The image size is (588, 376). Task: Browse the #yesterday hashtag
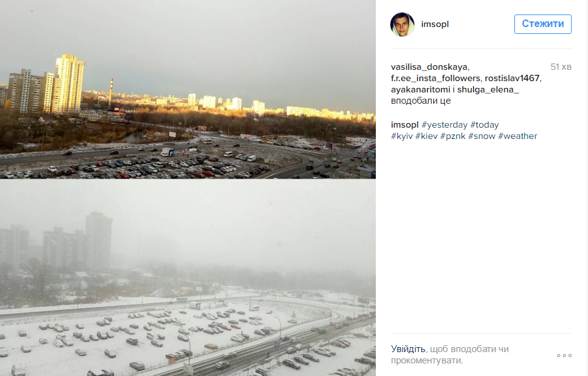tap(444, 125)
